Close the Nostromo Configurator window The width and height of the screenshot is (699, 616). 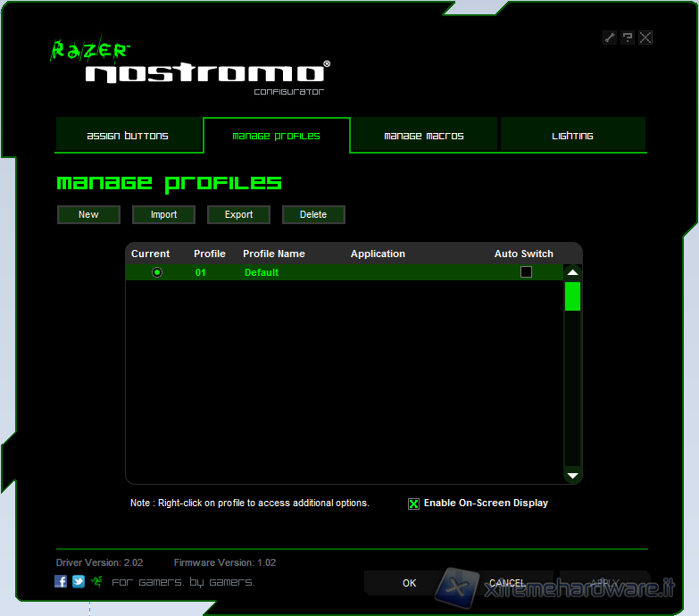645,37
